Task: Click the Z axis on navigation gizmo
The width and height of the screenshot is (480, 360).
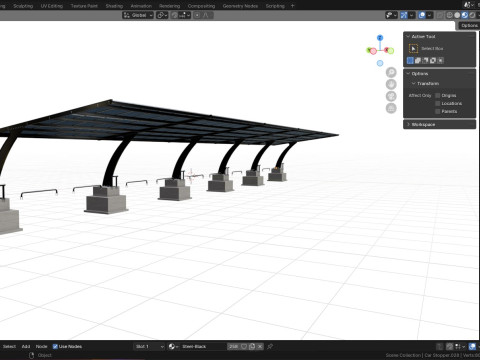Action: pos(380,38)
